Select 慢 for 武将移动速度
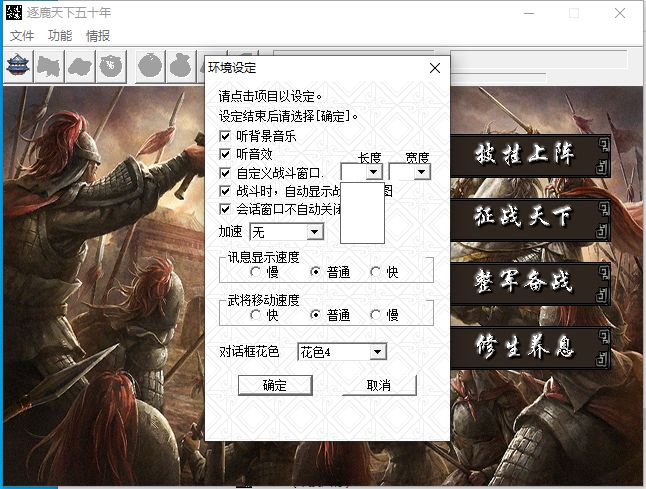 click(376, 315)
